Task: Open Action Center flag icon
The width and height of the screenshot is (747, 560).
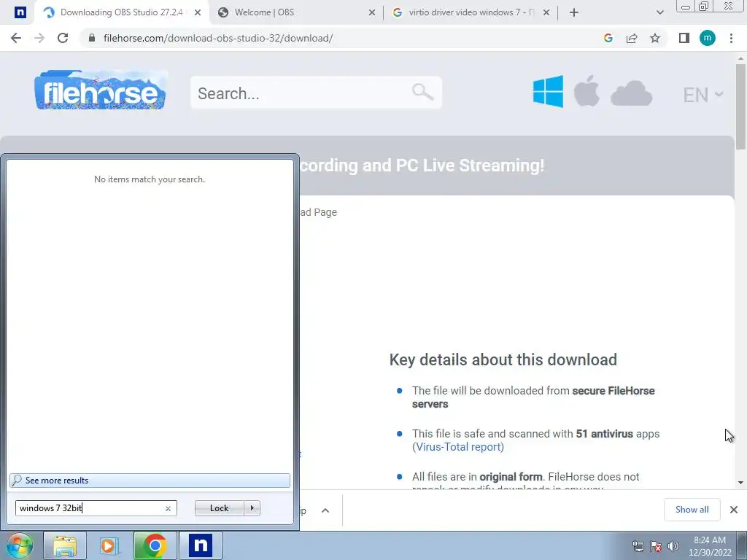Action: click(x=656, y=546)
